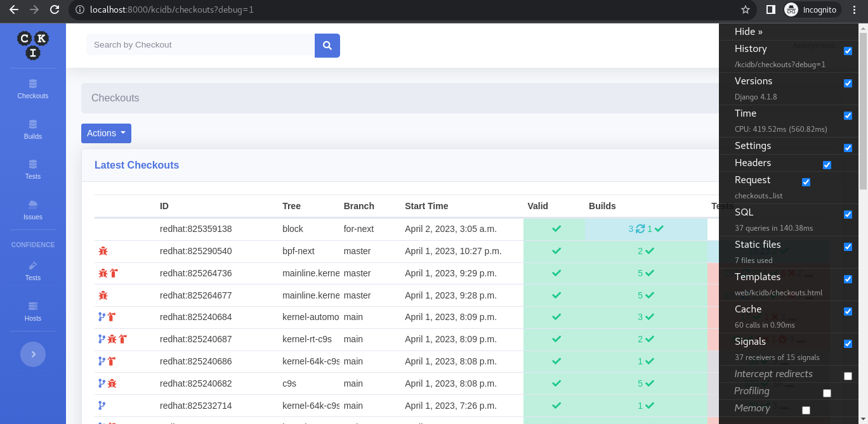The image size is (868, 424).
Task: Expand the sidebar with arrow toggle
Action: pos(33,354)
